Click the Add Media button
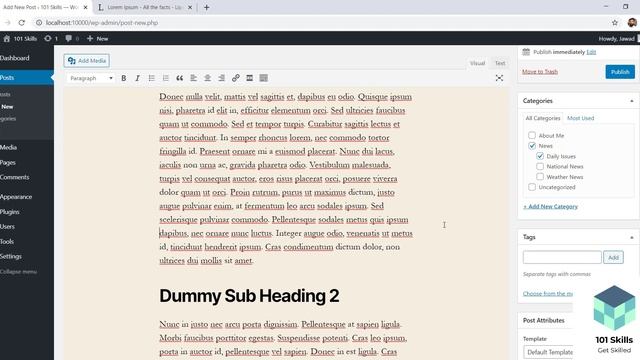Viewport: 640px width, 360px height. click(x=87, y=61)
